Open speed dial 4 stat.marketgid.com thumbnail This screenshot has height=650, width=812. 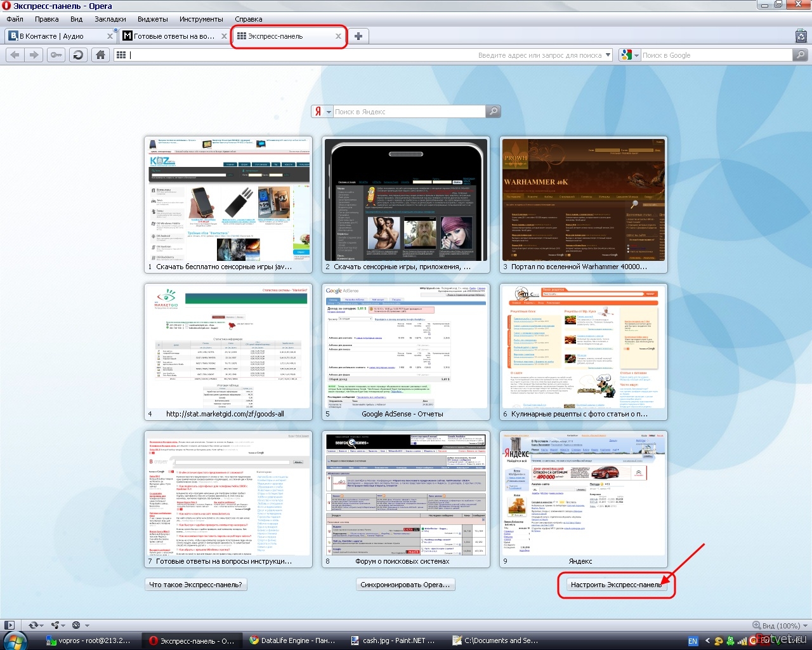[228, 352]
